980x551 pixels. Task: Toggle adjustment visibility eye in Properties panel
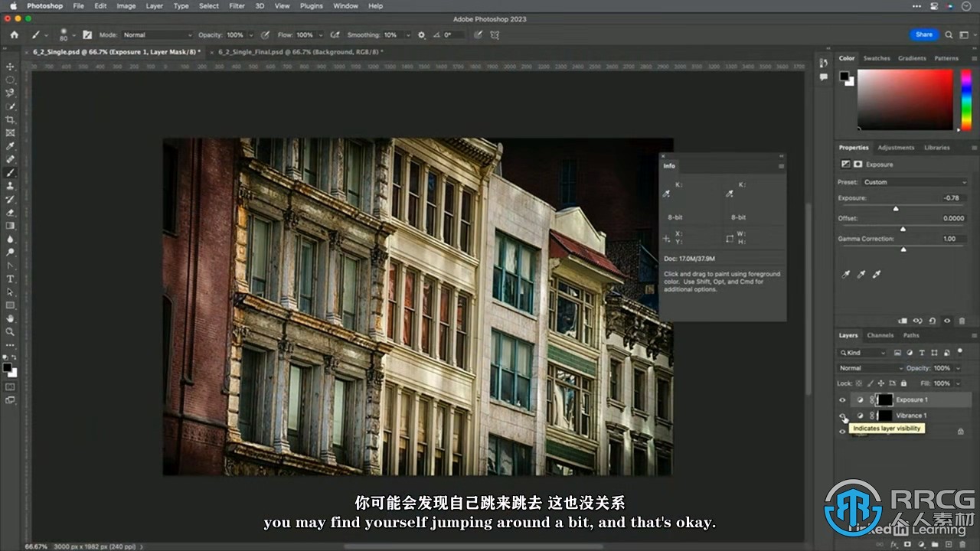(x=947, y=321)
